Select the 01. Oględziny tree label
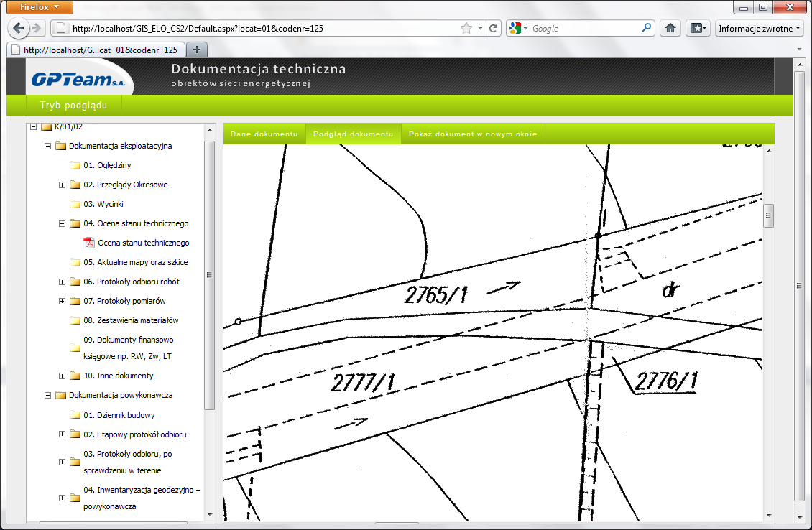Screen dimensions: 812x530 click(x=107, y=165)
